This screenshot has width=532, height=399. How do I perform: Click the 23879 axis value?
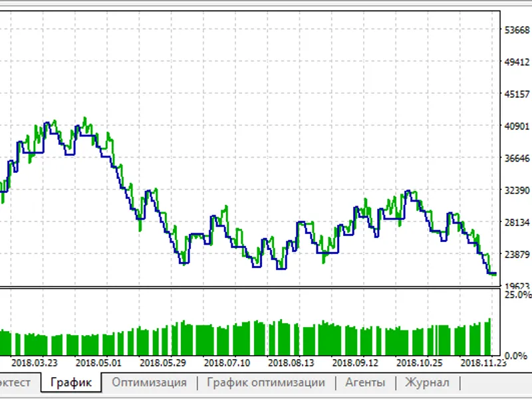(x=517, y=255)
